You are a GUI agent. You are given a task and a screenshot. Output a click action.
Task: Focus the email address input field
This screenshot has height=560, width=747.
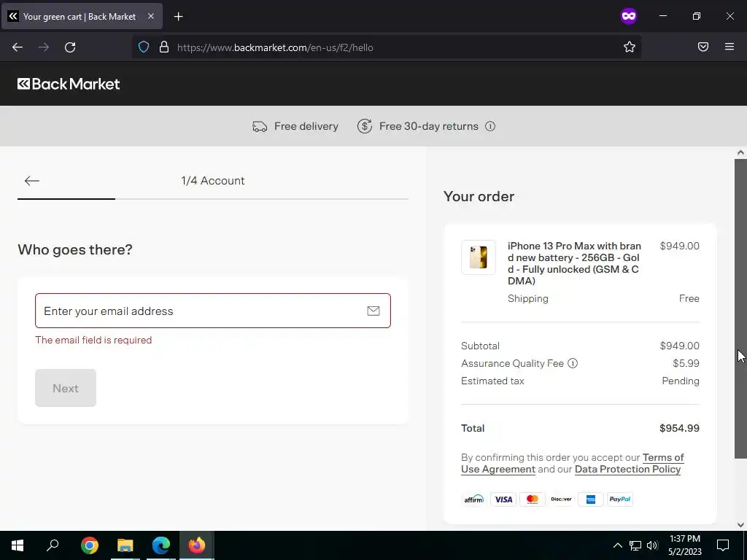pyautogui.click(x=213, y=311)
